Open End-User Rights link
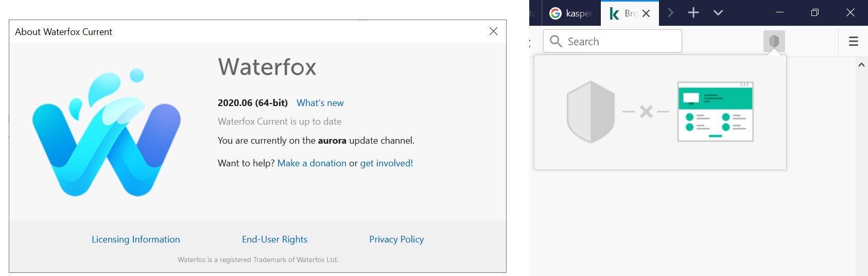Screen dimensions: 868x276 pyautogui.click(x=274, y=239)
